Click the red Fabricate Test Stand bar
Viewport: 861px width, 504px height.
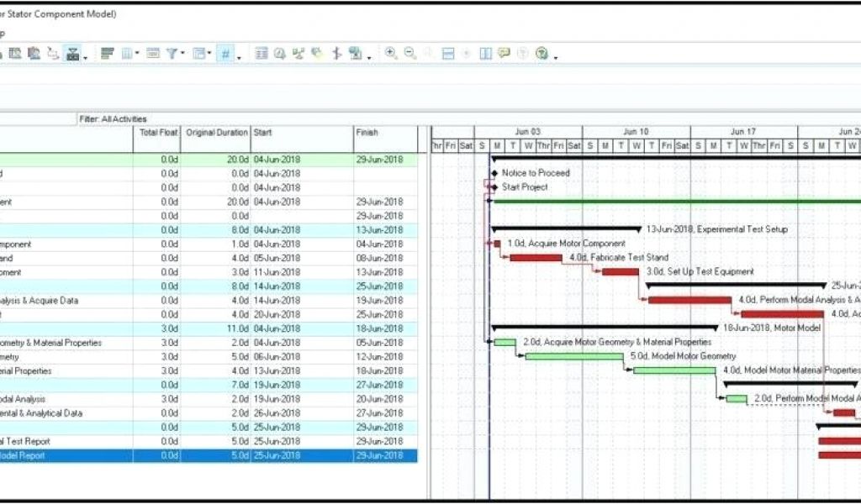point(536,258)
